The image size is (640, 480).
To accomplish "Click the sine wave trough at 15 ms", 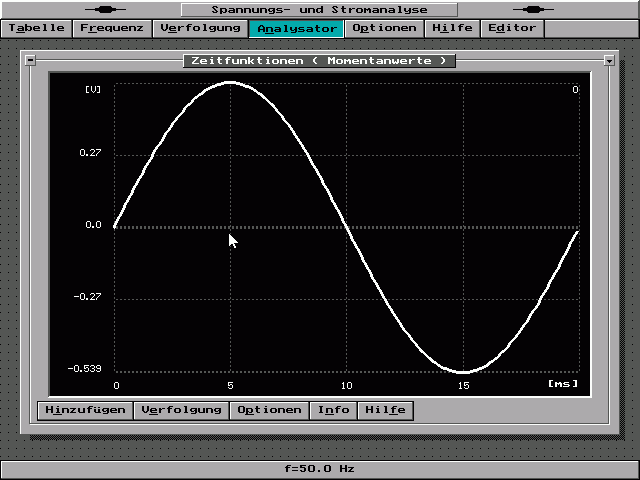I will (463, 372).
